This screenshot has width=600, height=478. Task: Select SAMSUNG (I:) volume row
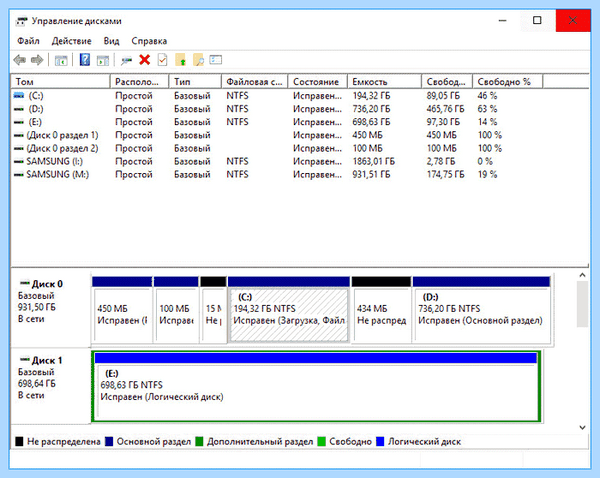point(300,161)
